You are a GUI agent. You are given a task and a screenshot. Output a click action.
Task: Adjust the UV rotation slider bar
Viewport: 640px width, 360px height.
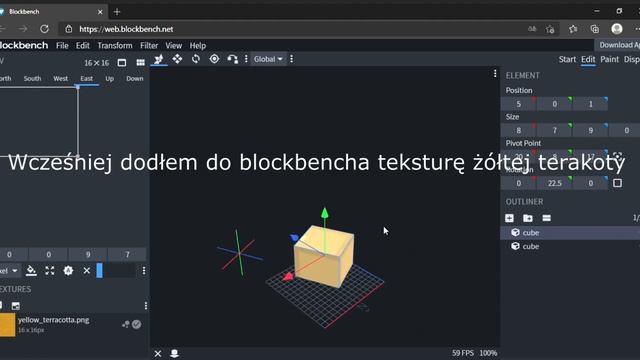(116, 271)
